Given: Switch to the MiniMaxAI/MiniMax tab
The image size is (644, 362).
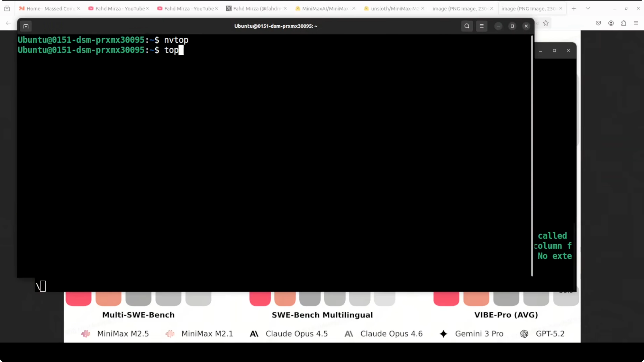Looking at the screenshot, I should click(323, 8).
